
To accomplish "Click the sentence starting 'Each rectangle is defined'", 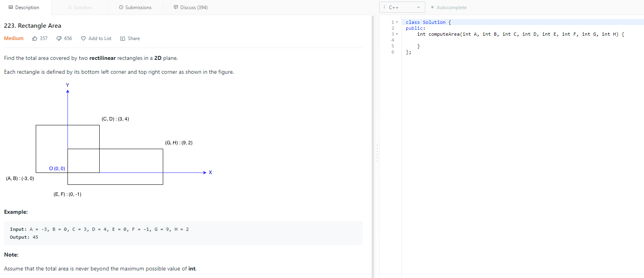I will (x=119, y=72).
